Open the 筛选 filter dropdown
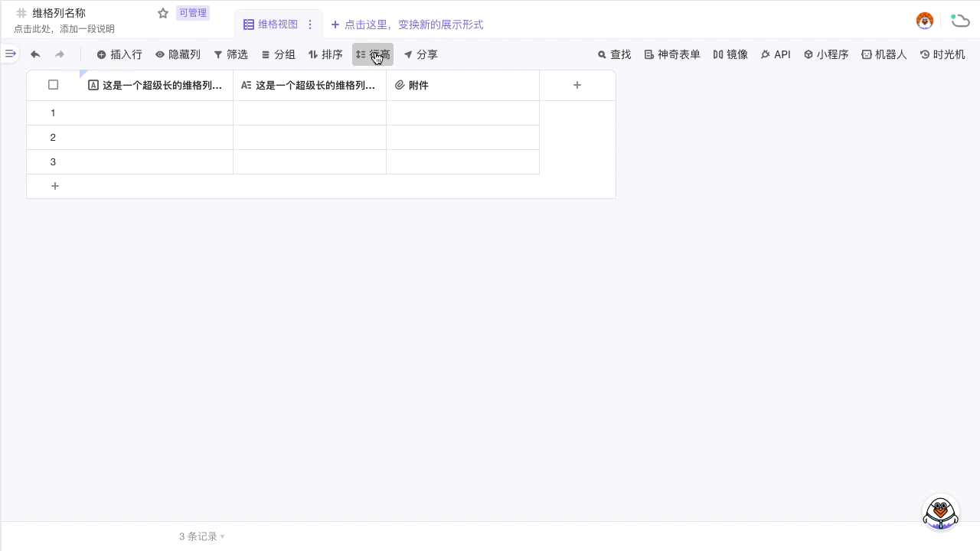This screenshot has width=980, height=551. tap(230, 54)
